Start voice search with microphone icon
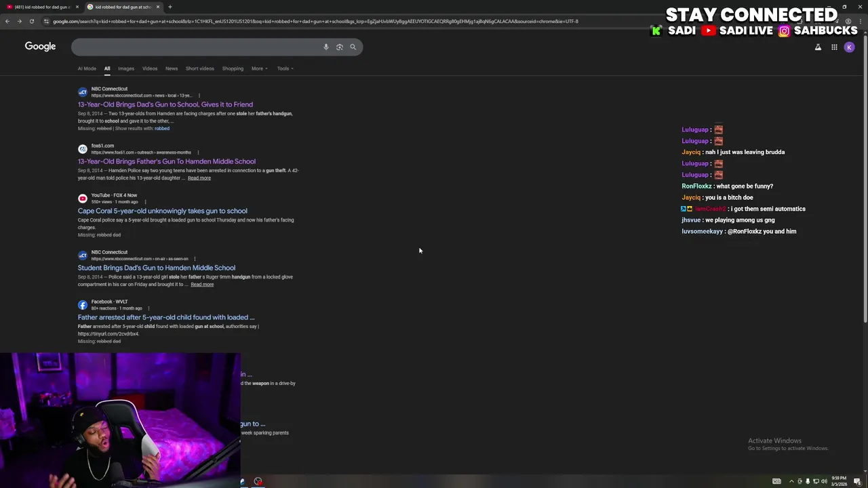Image resolution: width=868 pixels, height=488 pixels. click(x=326, y=47)
